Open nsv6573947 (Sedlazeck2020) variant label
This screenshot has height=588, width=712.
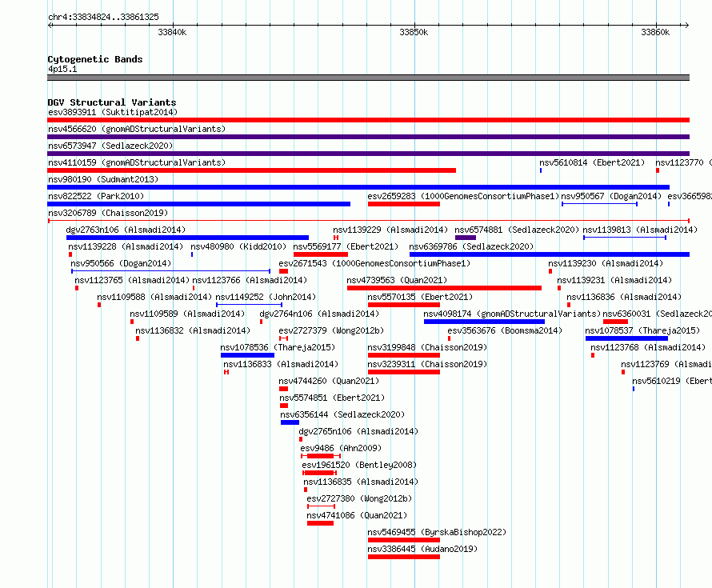110,146
